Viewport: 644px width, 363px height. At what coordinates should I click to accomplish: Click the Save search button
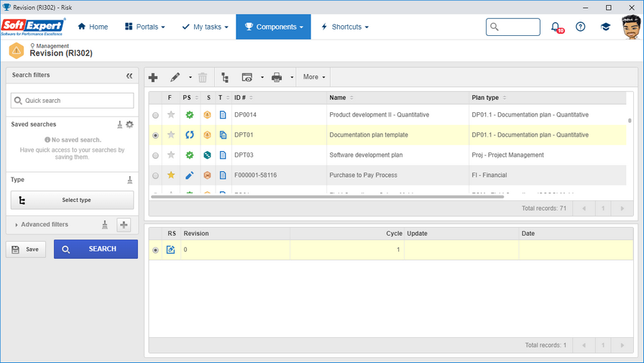pyautogui.click(x=26, y=249)
